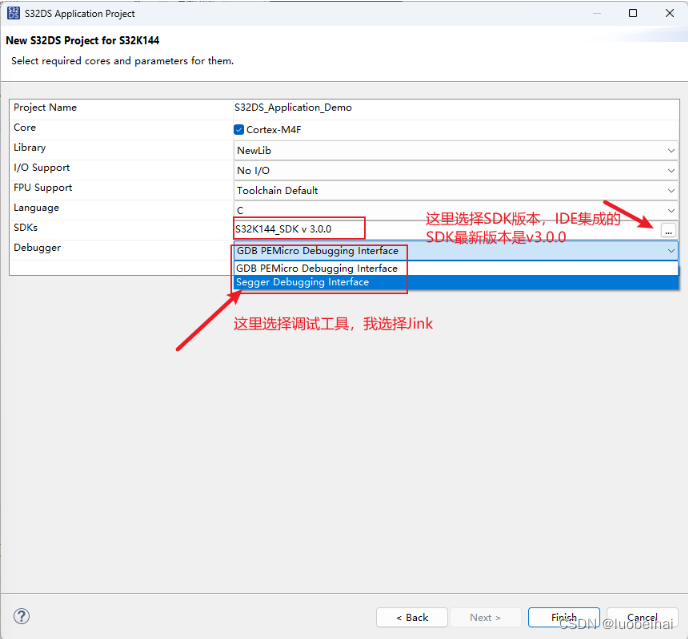Select GDB PEMicro Debugging Interface from list
Image resolution: width=688 pixels, height=639 pixels.
[x=456, y=268]
